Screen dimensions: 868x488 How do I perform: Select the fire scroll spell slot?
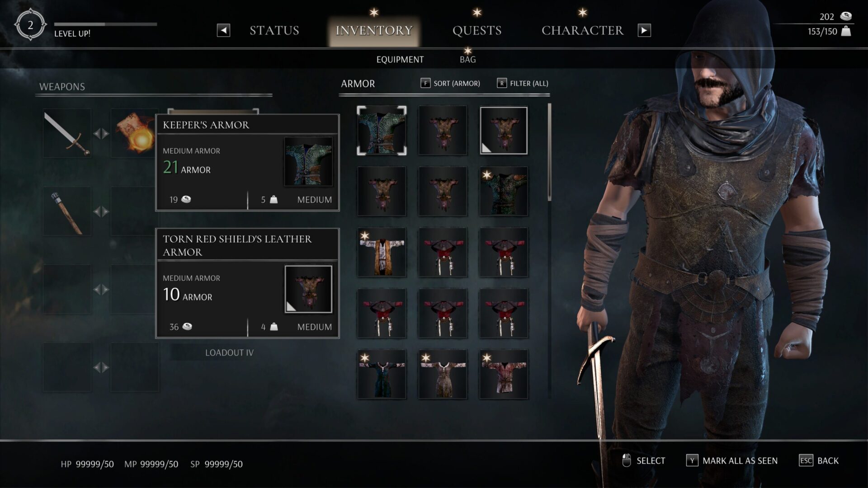tap(133, 133)
